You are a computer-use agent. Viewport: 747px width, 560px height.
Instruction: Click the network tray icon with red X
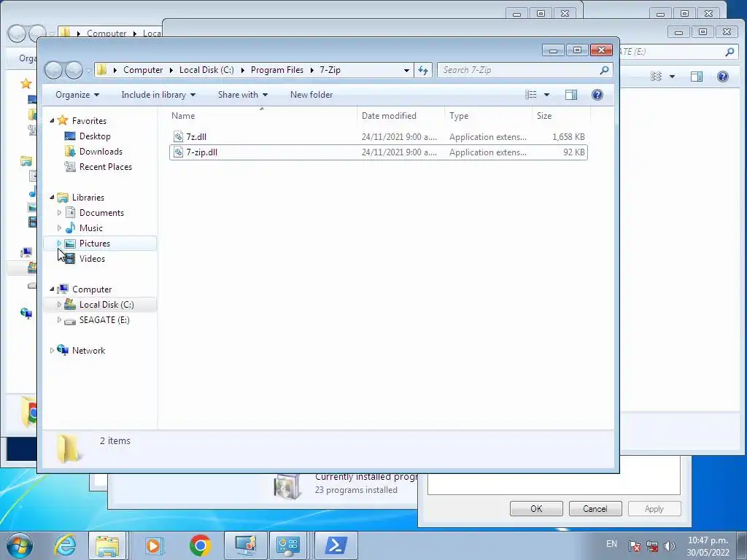(x=651, y=546)
